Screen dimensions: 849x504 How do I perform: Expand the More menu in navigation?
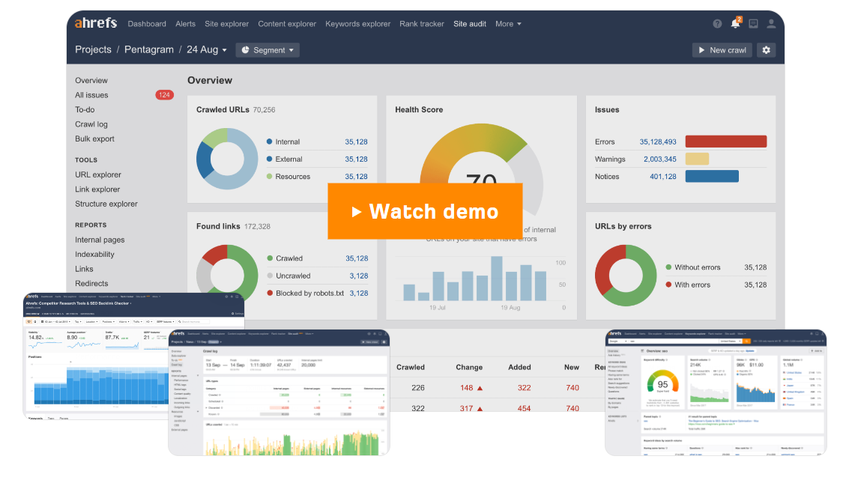[508, 24]
